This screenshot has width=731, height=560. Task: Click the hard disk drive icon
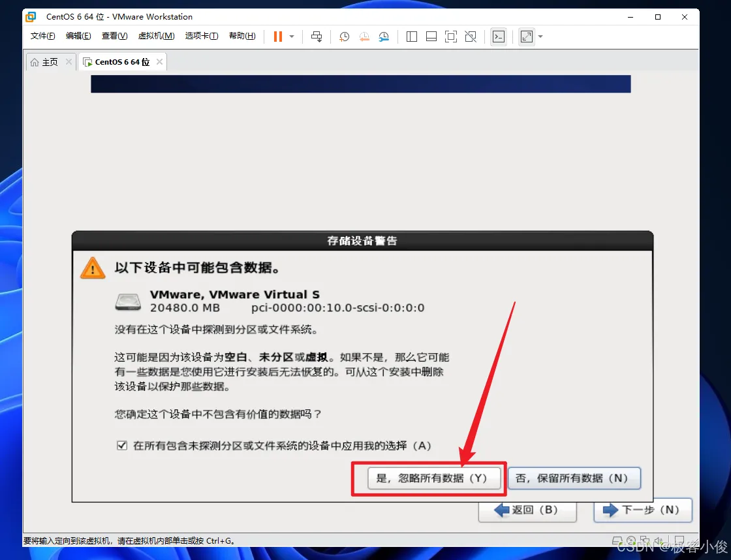128,302
